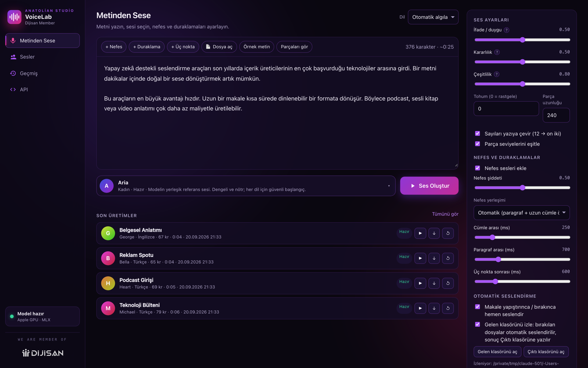Viewport: 588px width, 368px height.
Task: Click help icon next to Kararlılık
Action: [497, 52]
